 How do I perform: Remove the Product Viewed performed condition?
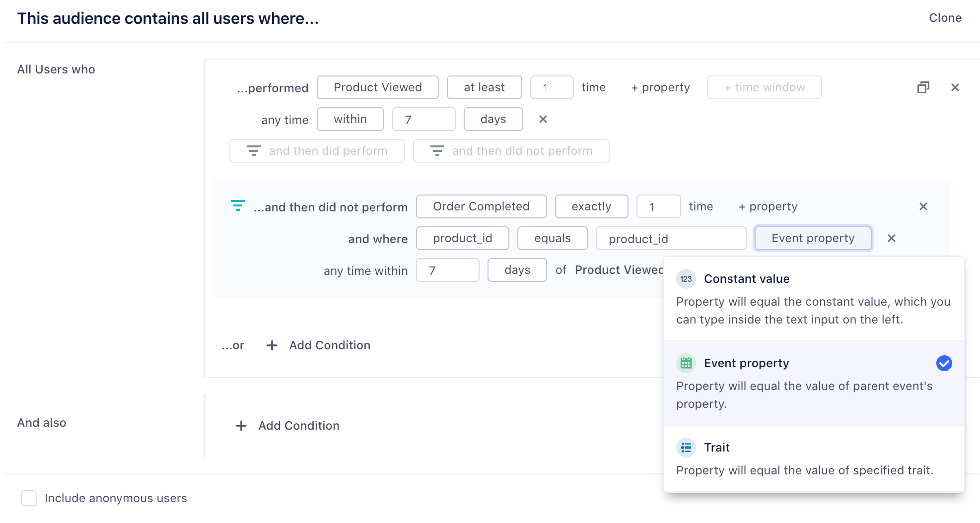[955, 88]
